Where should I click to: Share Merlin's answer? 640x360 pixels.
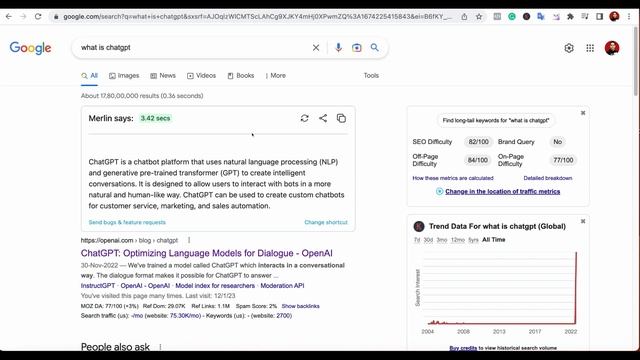point(323,118)
